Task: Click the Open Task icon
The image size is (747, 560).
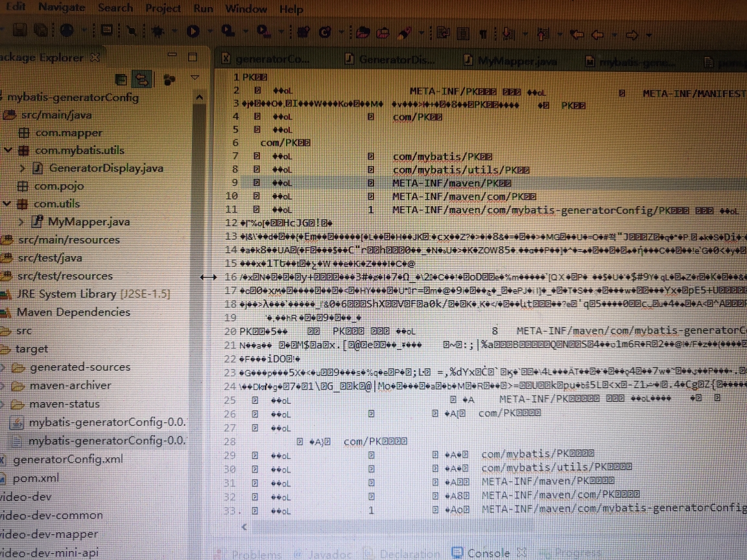Action: [383, 33]
